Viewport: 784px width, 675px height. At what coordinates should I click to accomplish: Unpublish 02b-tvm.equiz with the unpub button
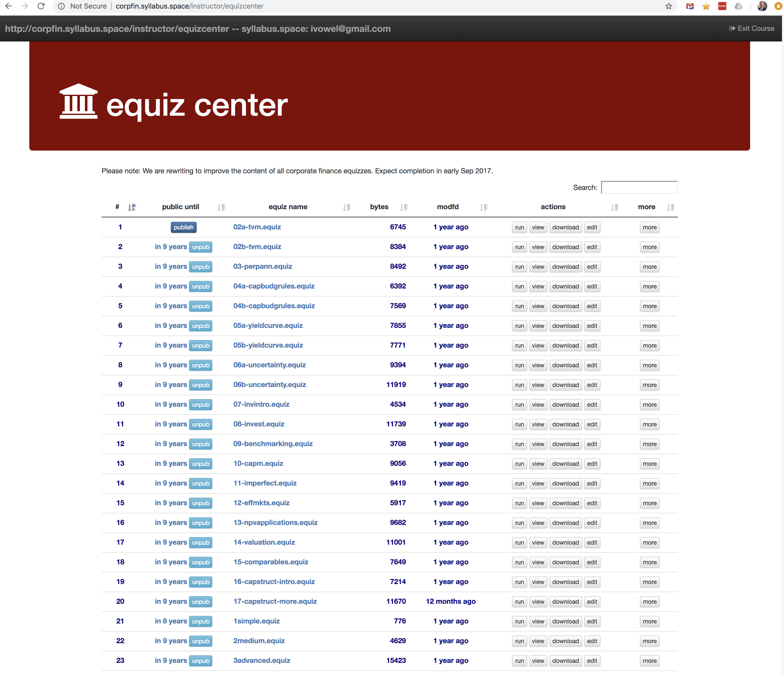click(x=200, y=247)
